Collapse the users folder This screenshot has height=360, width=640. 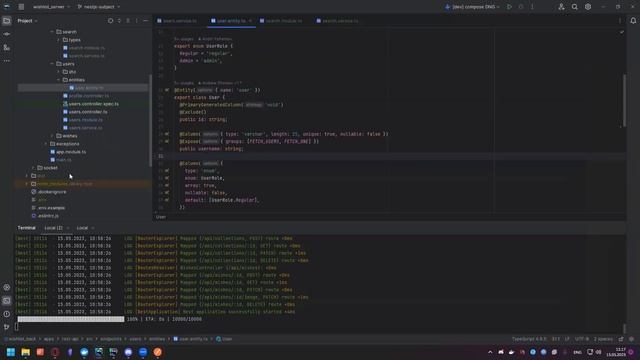[52, 64]
